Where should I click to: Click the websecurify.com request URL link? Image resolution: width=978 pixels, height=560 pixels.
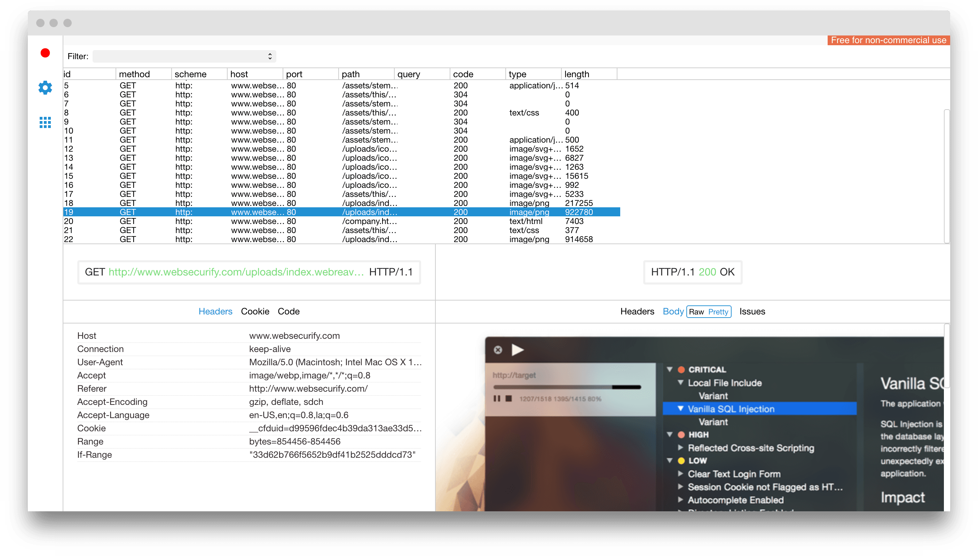[236, 272]
